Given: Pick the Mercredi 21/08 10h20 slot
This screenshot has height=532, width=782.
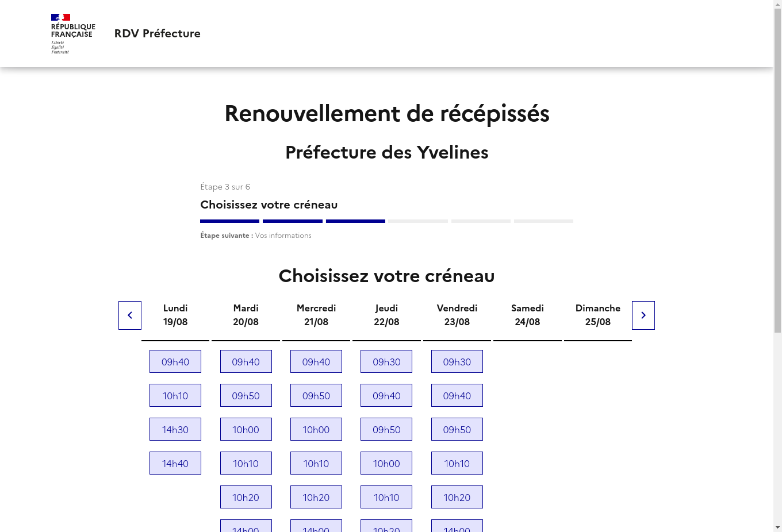Looking at the screenshot, I should pyautogui.click(x=316, y=497).
